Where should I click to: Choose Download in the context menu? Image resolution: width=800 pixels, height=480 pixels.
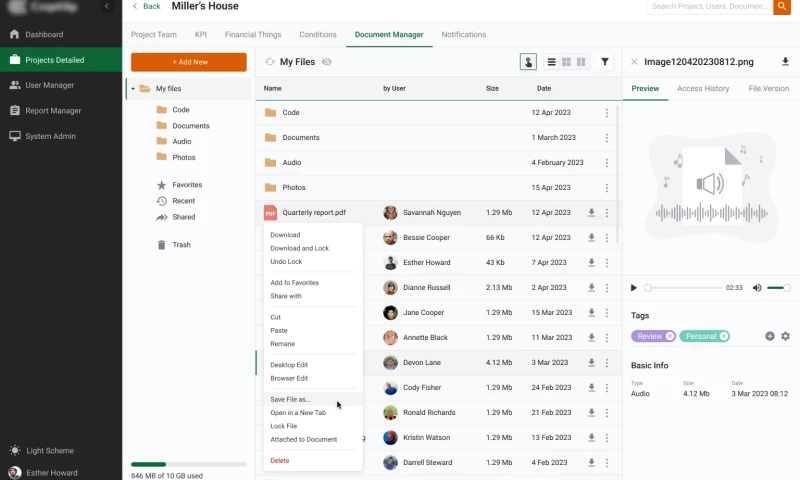coord(285,235)
